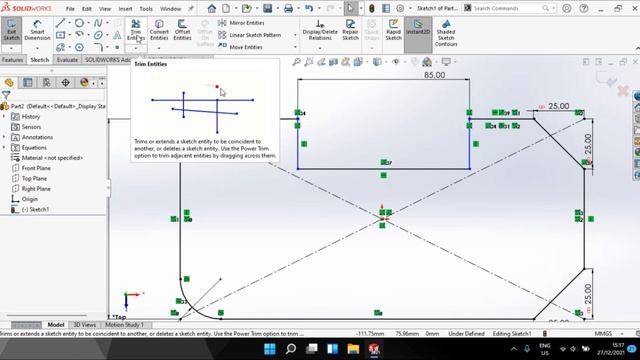This screenshot has width=640, height=360.
Task: Open the File menu
Action: tap(70, 9)
